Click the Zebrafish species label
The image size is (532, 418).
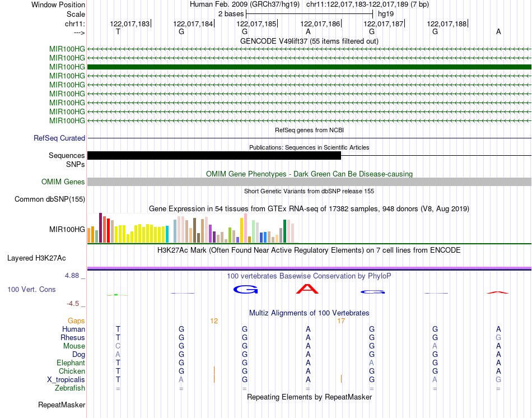click(x=70, y=388)
